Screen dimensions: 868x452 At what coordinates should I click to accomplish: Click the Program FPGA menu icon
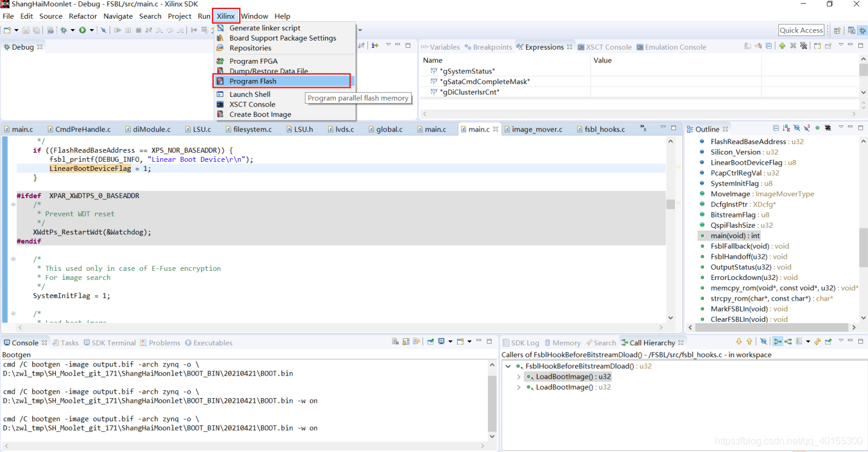point(220,61)
